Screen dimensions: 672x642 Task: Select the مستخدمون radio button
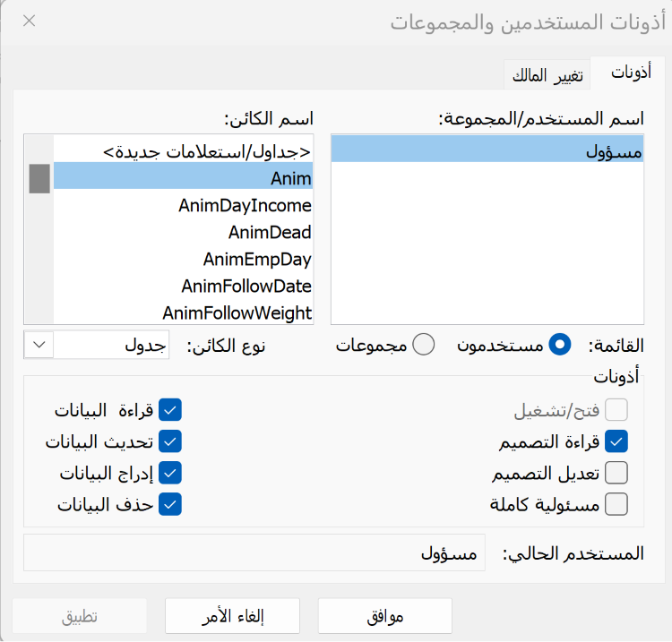560,345
